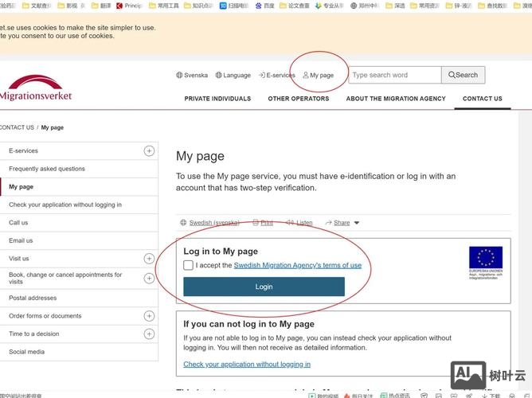Open the Share dropdown menu
The height and width of the screenshot is (398, 532).
346,223
